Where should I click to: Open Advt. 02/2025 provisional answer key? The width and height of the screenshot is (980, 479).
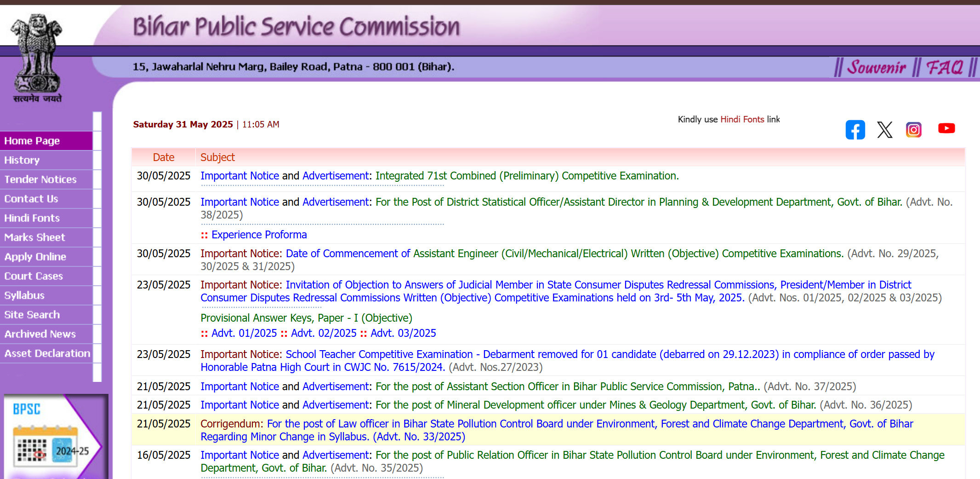[x=324, y=333]
